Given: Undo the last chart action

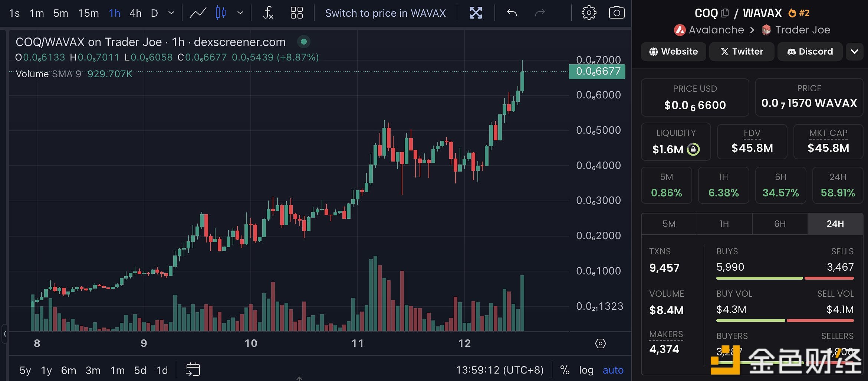Looking at the screenshot, I should point(512,13).
